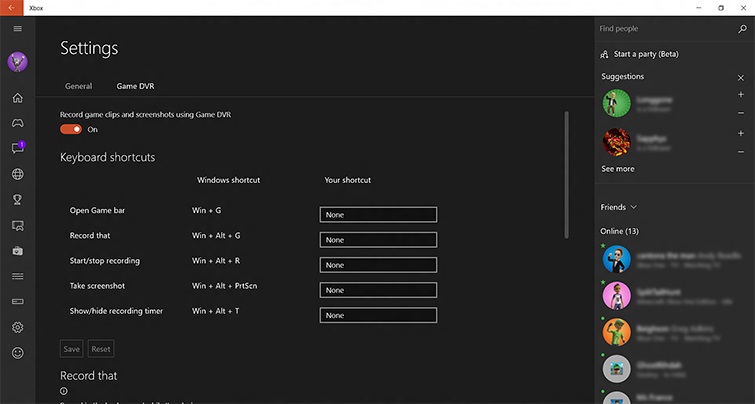Open Game DVR monitor icon in sidebar
The image size is (755, 404).
coord(18,225)
